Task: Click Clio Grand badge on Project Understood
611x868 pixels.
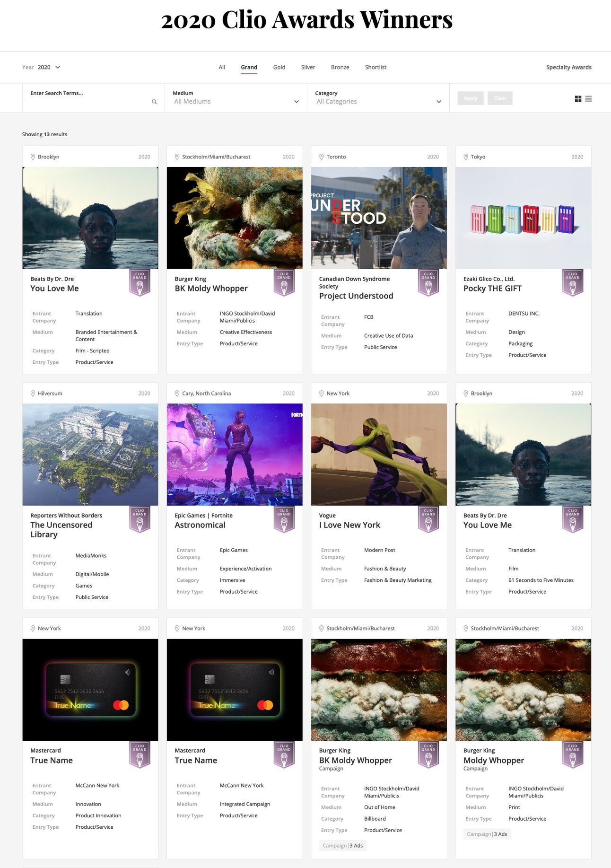Action: 428,283
